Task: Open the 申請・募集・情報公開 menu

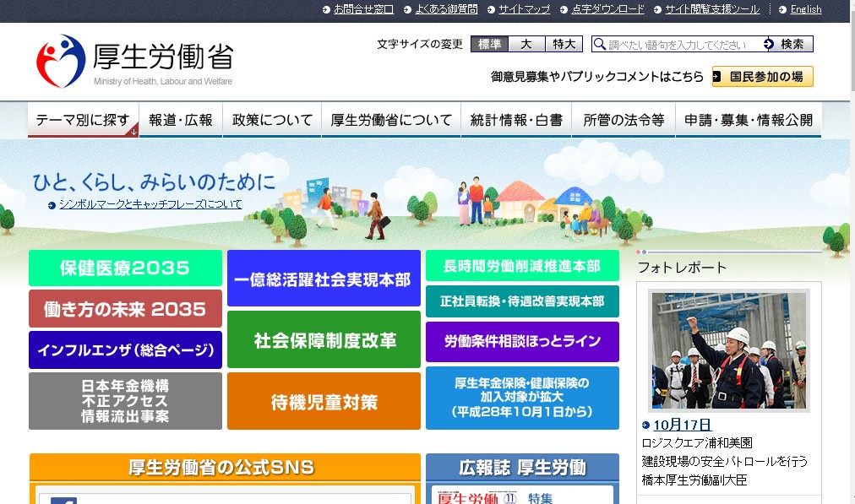Action: click(x=749, y=119)
